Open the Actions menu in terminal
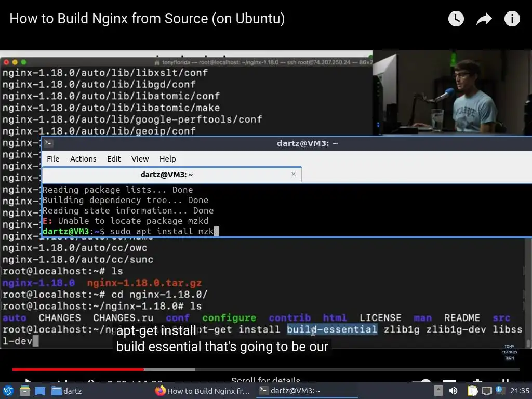Image resolution: width=532 pixels, height=399 pixels. click(x=83, y=159)
